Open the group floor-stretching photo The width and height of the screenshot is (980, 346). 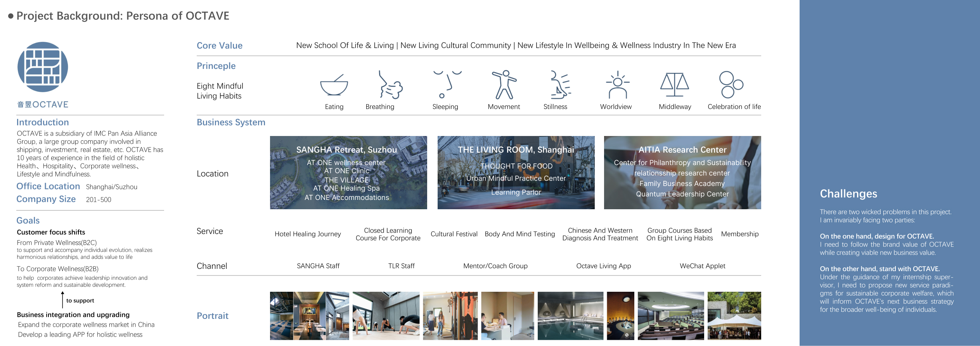click(386, 316)
